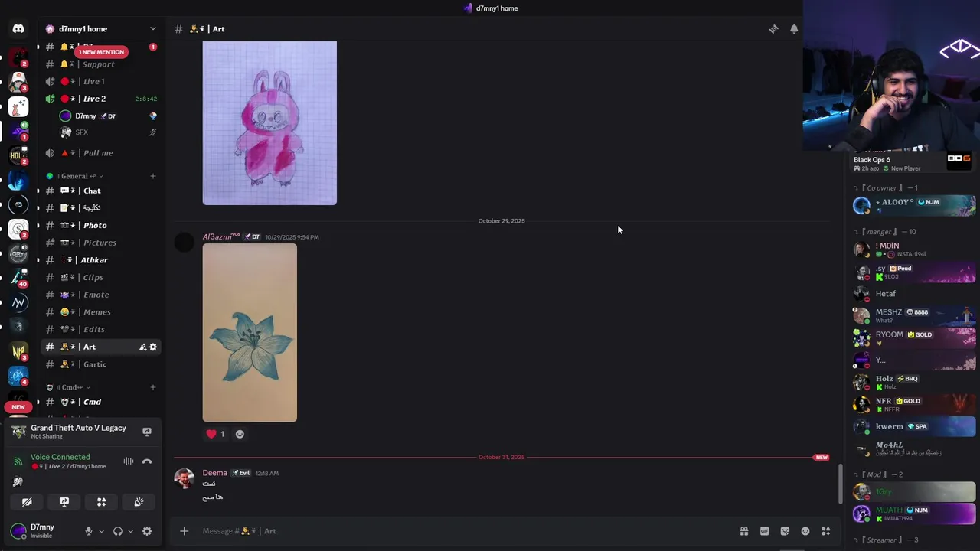Open server with white cat icon

[x=18, y=107]
